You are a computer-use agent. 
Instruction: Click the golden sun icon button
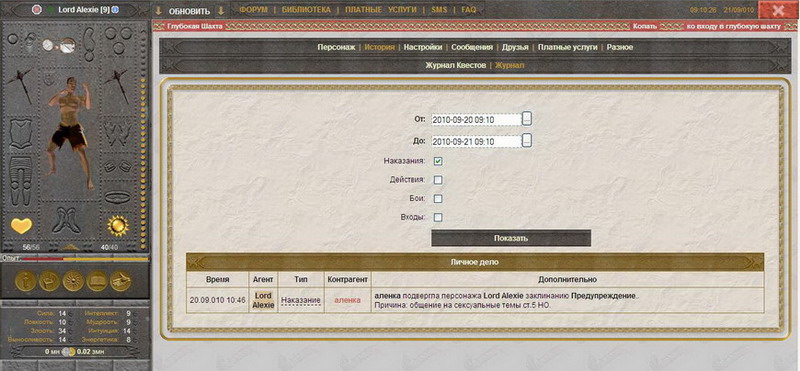[73, 280]
